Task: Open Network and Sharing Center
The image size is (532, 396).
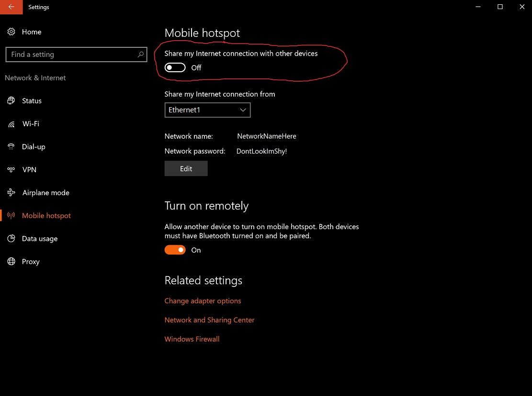Action: pos(209,319)
